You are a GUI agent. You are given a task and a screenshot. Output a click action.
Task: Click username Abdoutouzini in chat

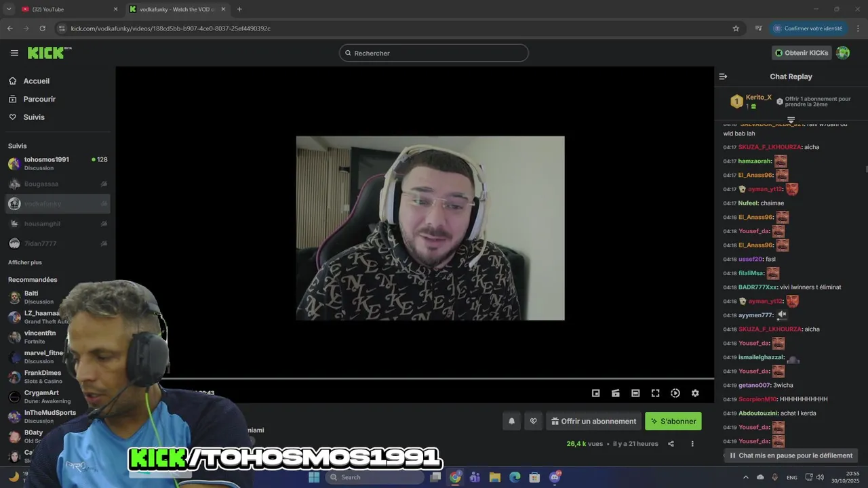point(759,413)
